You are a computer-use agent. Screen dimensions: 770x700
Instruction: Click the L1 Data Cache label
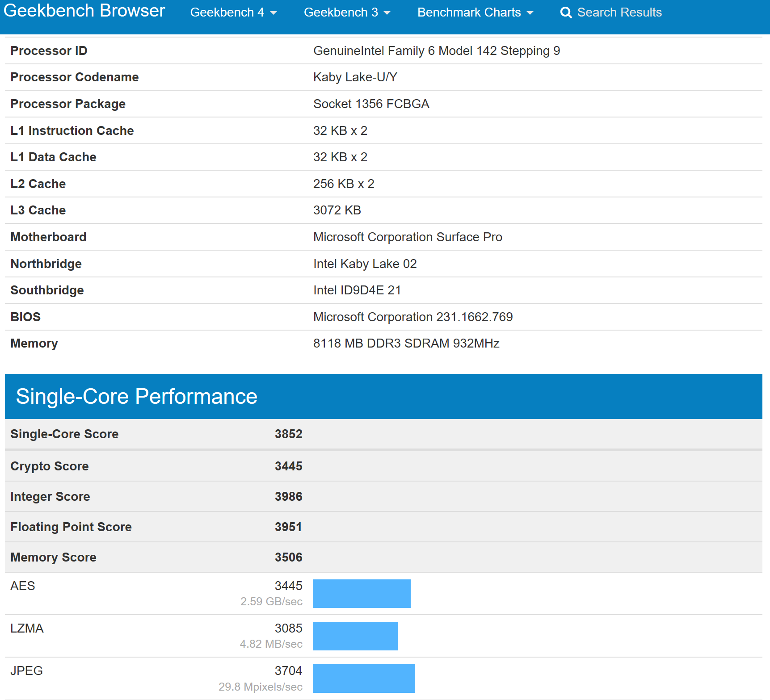pyautogui.click(x=53, y=157)
